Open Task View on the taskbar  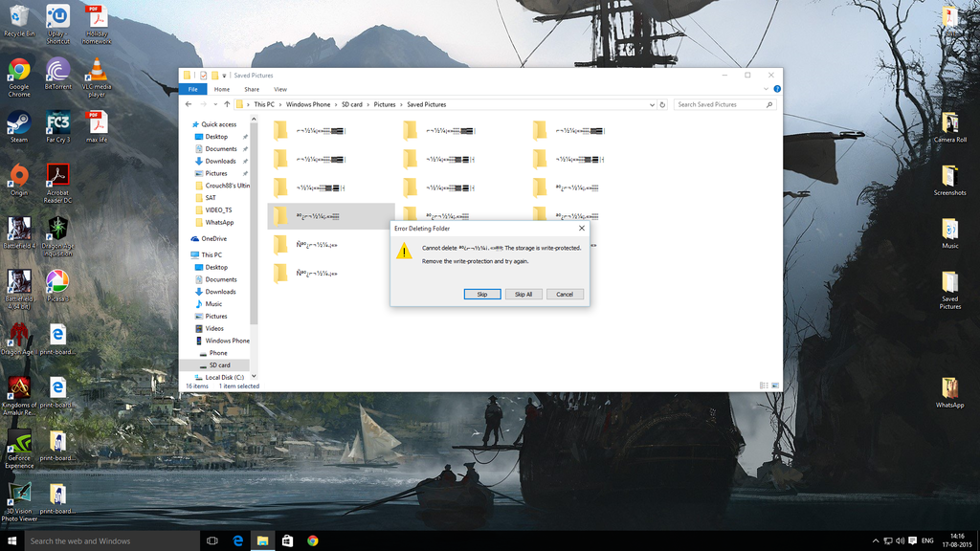pyautogui.click(x=212, y=541)
